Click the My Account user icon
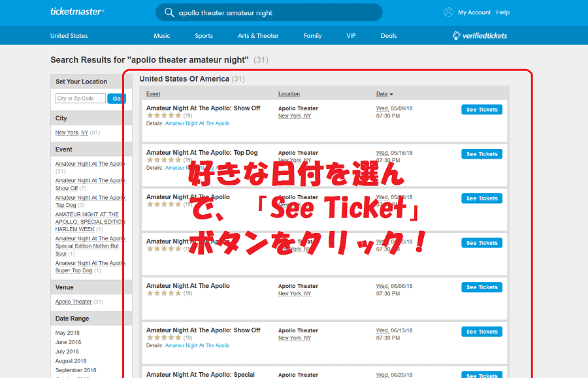The height and width of the screenshot is (378, 588). pyautogui.click(x=448, y=12)
